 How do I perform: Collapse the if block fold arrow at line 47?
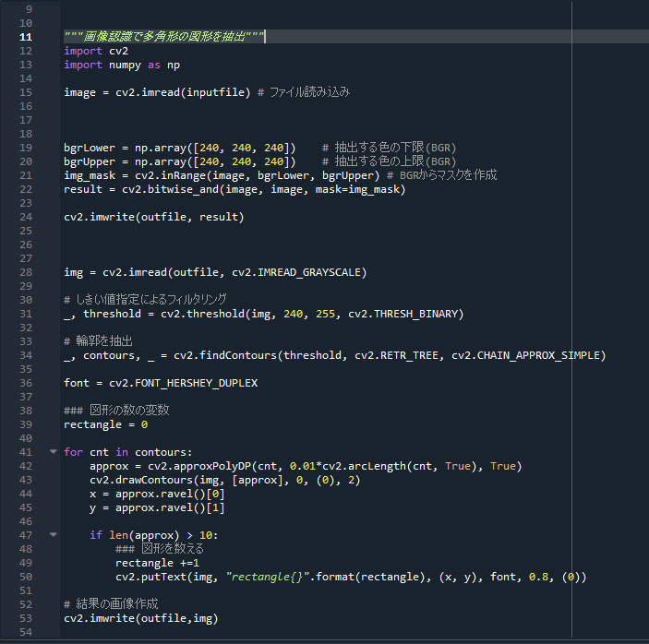(53, 534)
